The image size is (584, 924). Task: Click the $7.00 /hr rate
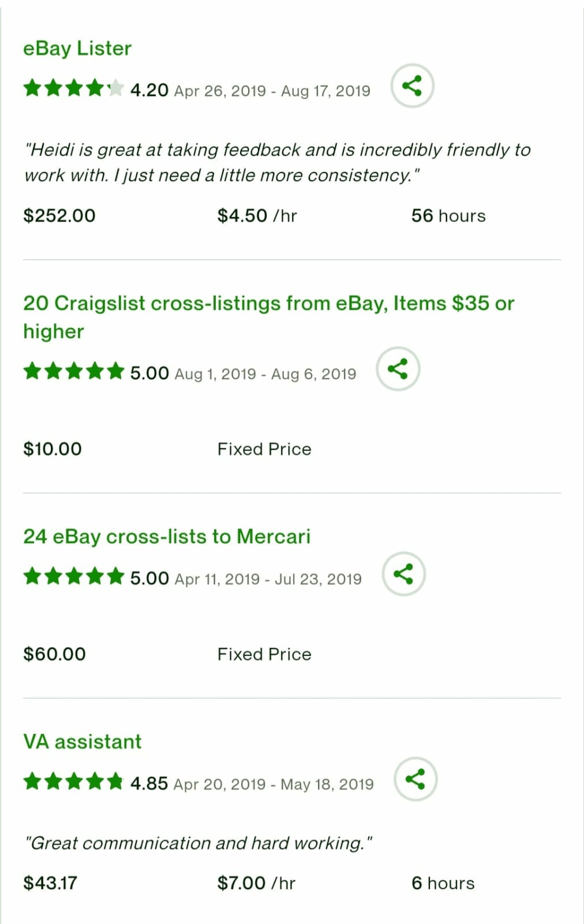[256, 883]
